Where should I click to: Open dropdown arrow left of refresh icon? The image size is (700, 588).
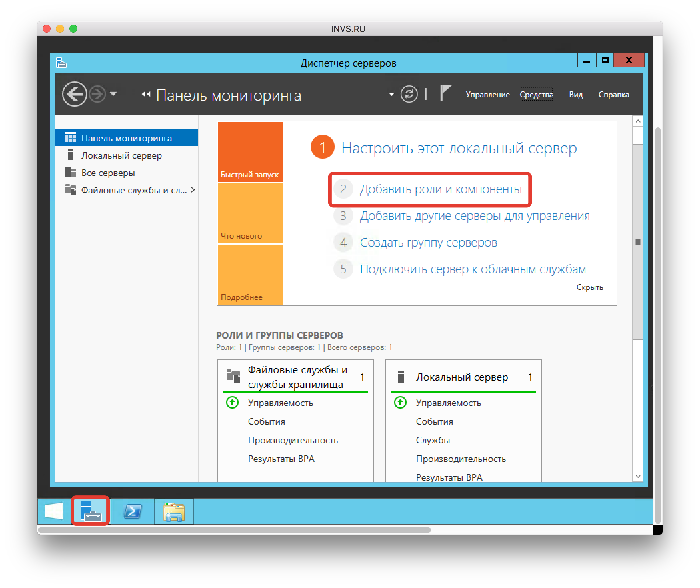(392, 95)
